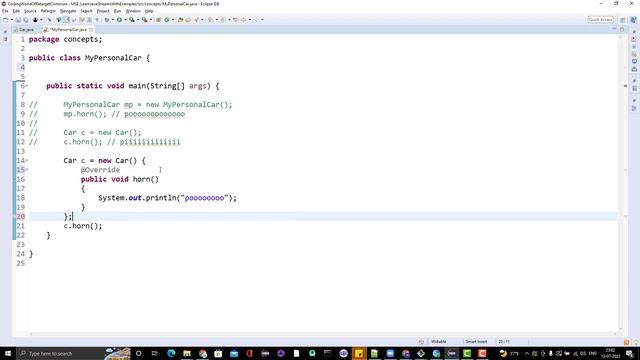Click the Open Perspective icon
640x360 pixels.
point(622,20)
